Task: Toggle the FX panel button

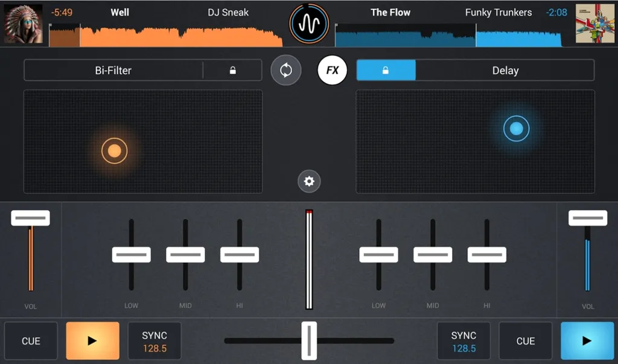Action: point(333,70)
